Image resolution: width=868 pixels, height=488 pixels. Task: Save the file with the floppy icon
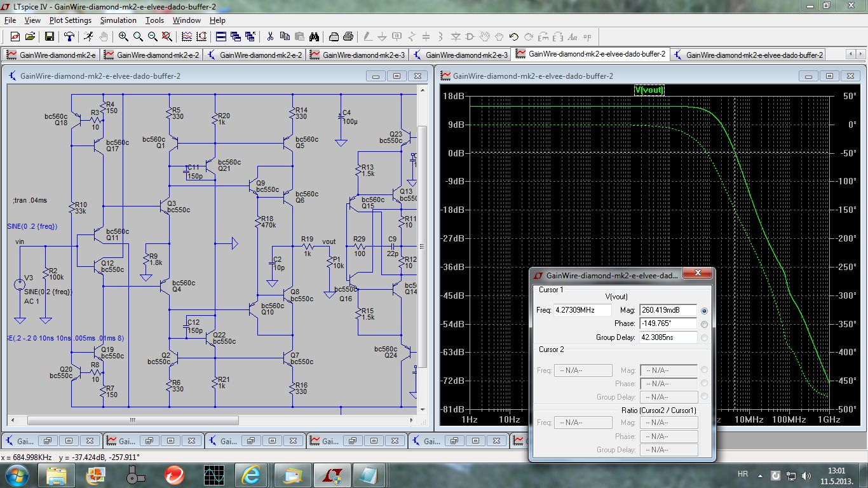coord(49,37)
